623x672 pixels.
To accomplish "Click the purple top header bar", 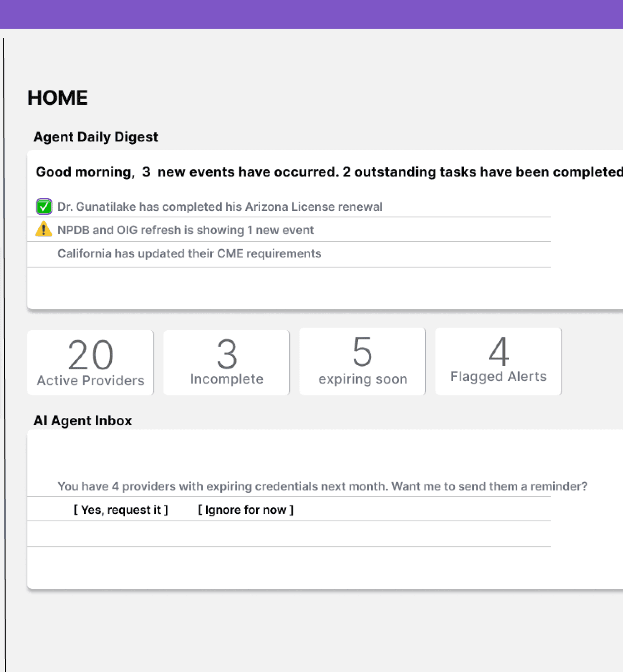I will click(311, 14).
